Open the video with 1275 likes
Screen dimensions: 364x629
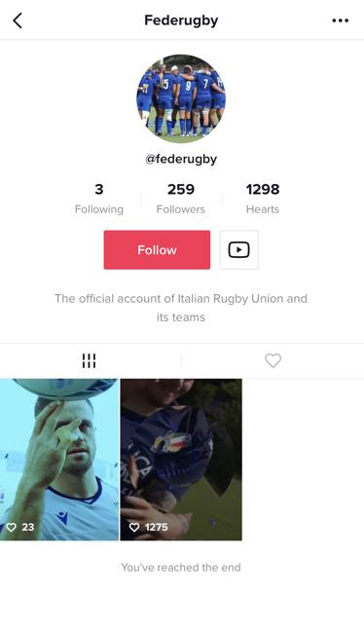(x=181, y=460)
